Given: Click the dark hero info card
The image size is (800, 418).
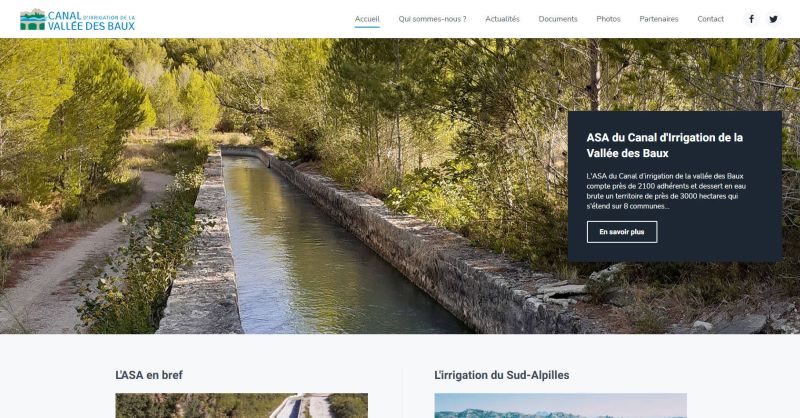Looking at the screenshot, I should coord(674,186).
